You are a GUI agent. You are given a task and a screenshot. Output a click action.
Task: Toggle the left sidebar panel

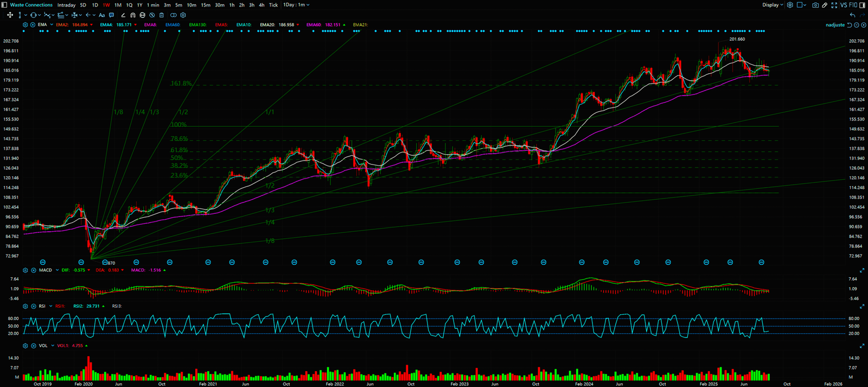tap(5, 5)
